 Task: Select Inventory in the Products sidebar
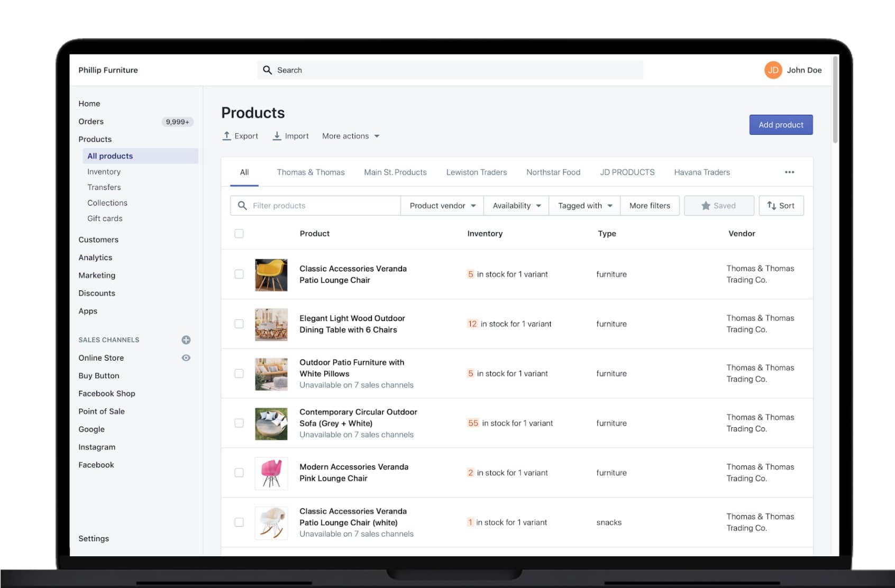(x=104, y=171)
